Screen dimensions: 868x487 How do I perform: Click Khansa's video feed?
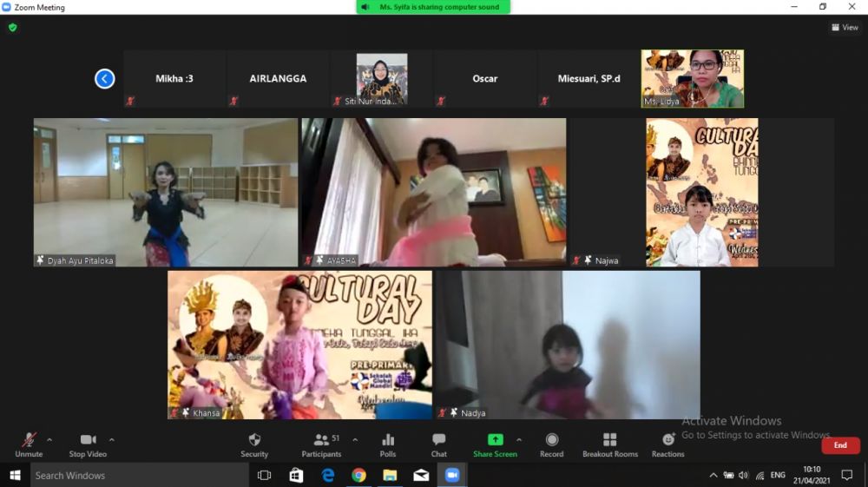(x=300, y=345)
